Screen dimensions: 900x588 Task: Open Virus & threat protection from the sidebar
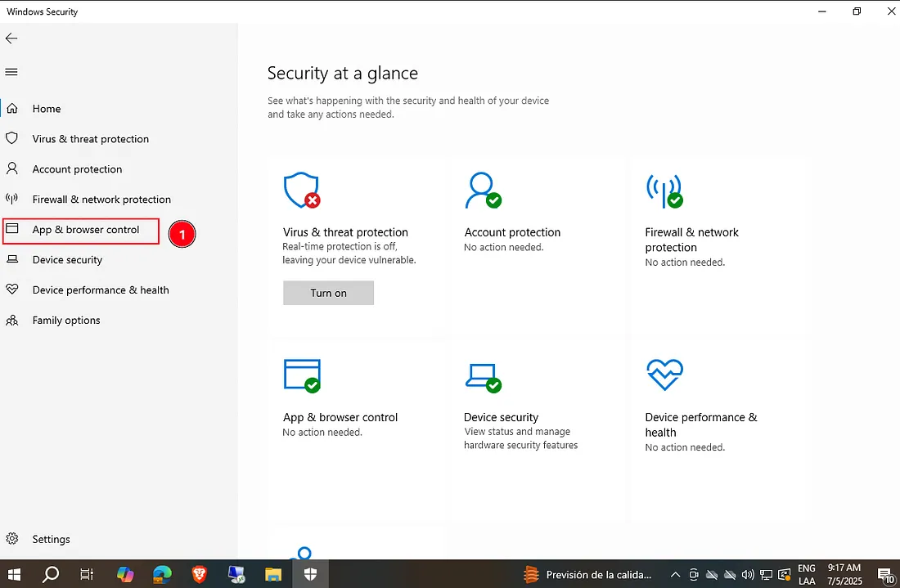point(90,139)
